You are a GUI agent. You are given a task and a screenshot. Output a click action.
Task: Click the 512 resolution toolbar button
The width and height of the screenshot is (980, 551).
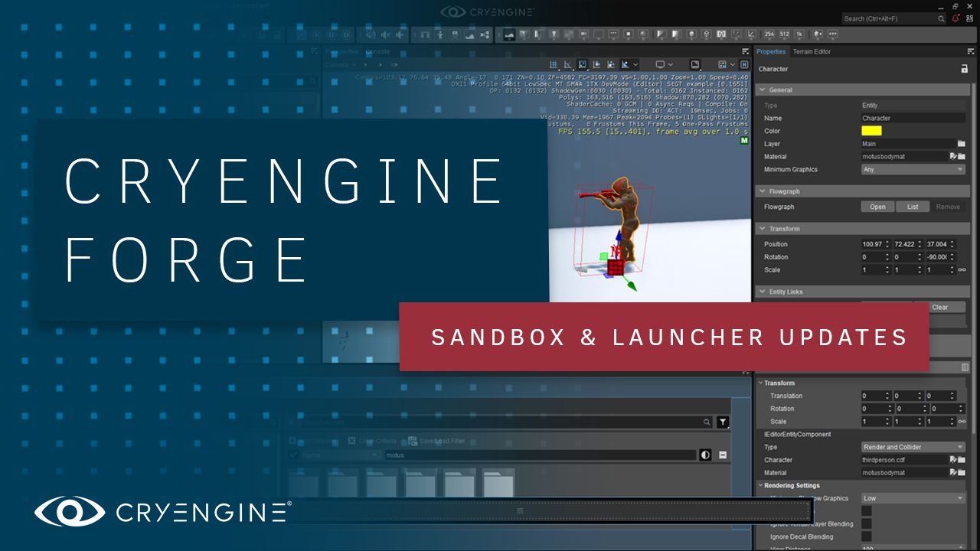(x=785, y=34)
